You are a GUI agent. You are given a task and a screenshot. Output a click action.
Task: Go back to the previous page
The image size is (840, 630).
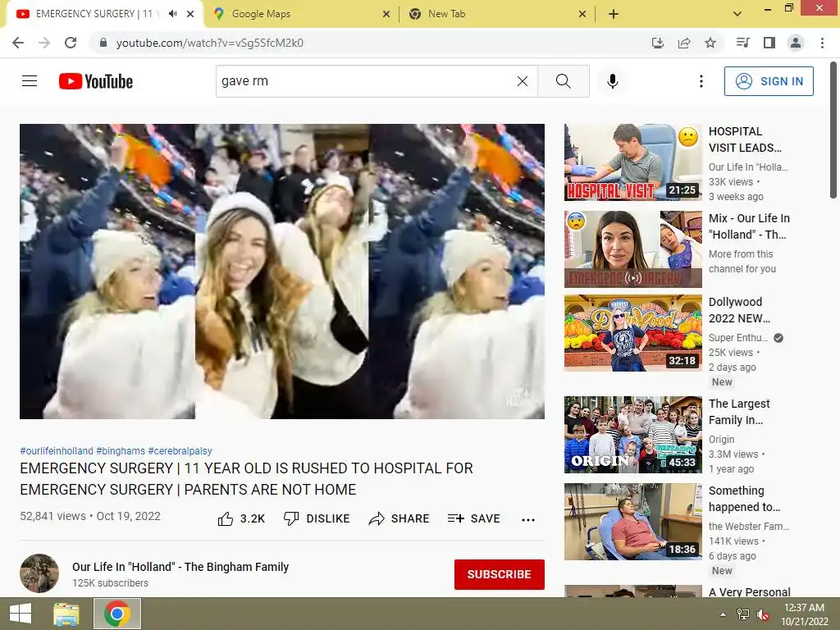tap(18, 43)
